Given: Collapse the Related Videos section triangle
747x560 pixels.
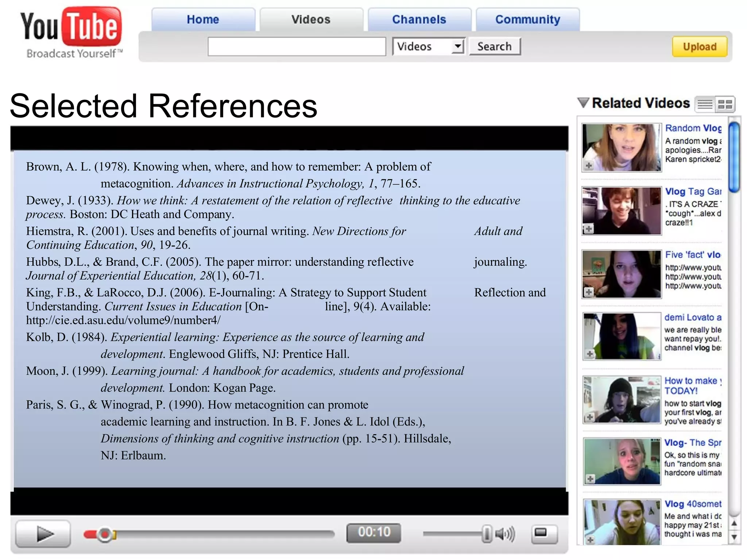Looking at the screenshot, I should click(x=583, y=103).
